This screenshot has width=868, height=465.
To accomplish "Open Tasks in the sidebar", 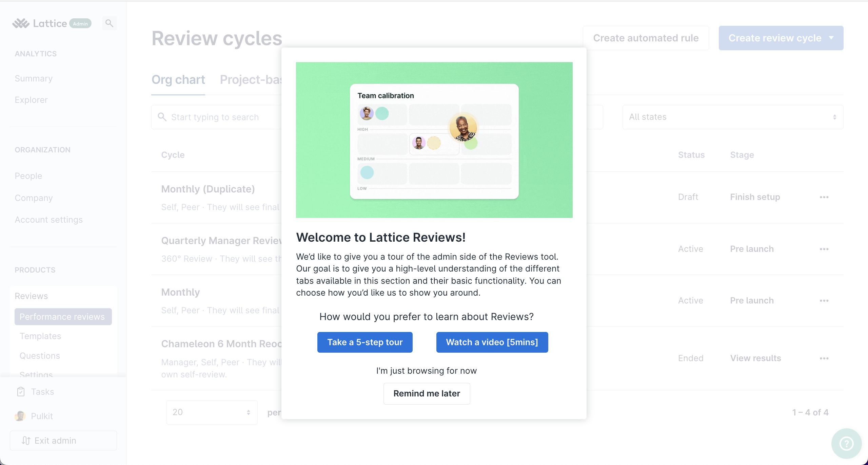I will coord(42,392).
